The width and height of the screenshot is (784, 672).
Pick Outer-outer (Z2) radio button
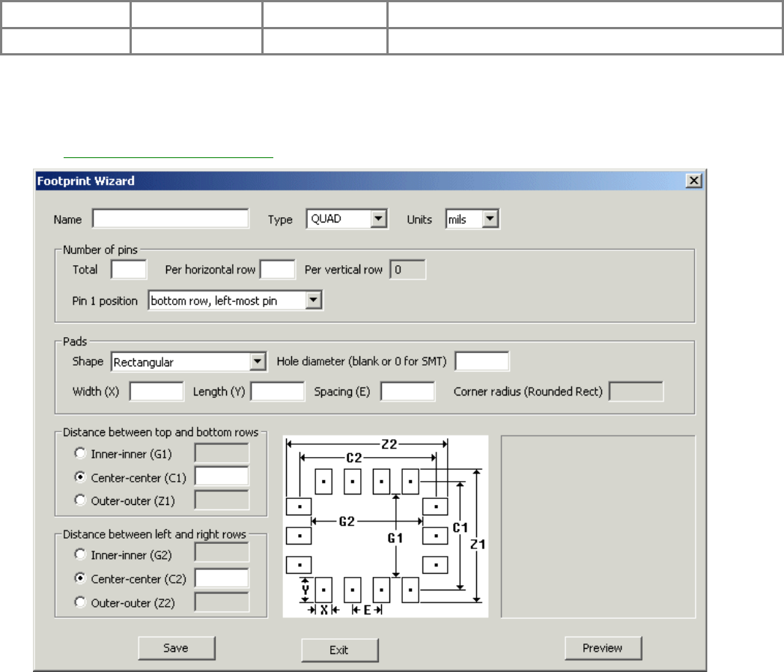(x=80, y=603)
